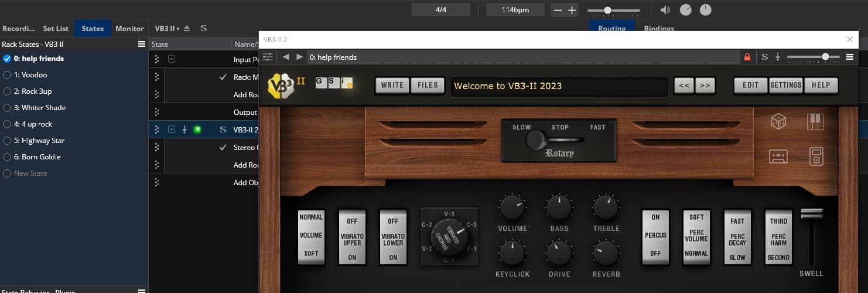Toggle Percussion On/Off rocker switch
The height and width of the screenshot is (293, 868).
(655, 237)
